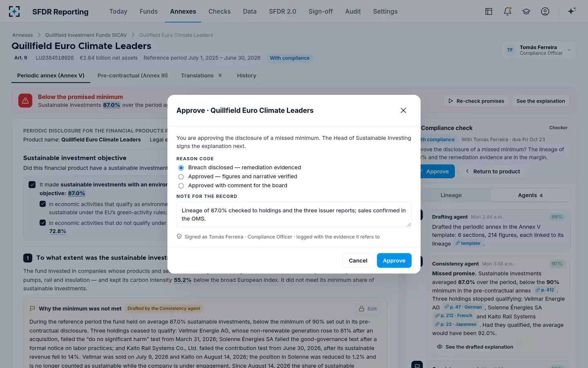
Task: Toggle checkbox for activities that qualify as environmentally sustainable
Action: click(42, 204)
